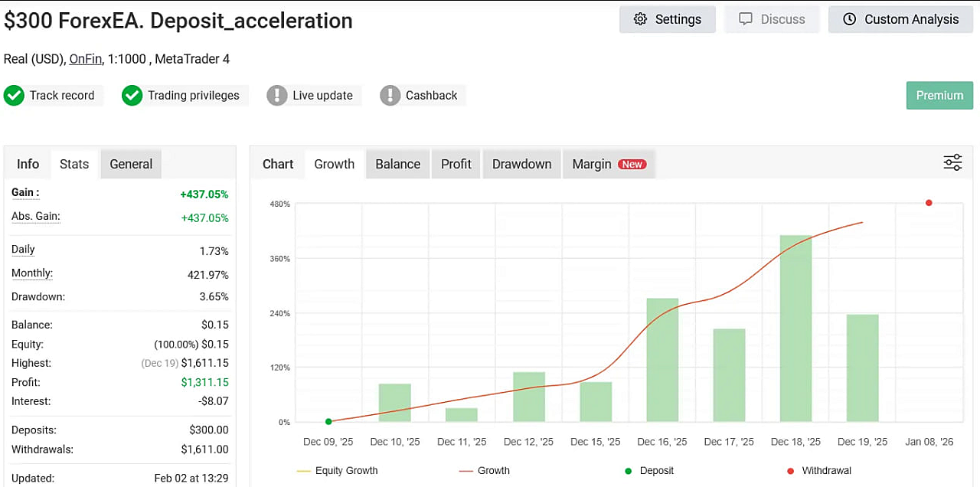Click the Cashback exclamation icon
This screenshot has width=980, height=487.
[x=390, y=96]
